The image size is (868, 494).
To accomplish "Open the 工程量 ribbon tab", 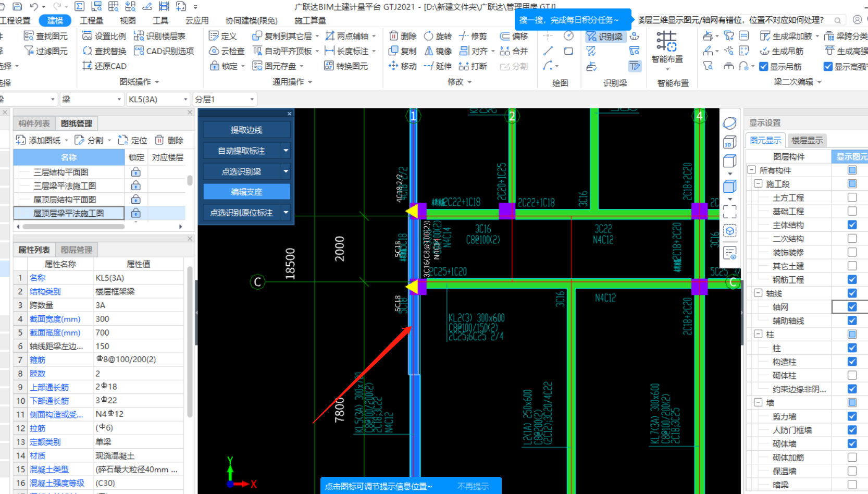I will point(92,20).
